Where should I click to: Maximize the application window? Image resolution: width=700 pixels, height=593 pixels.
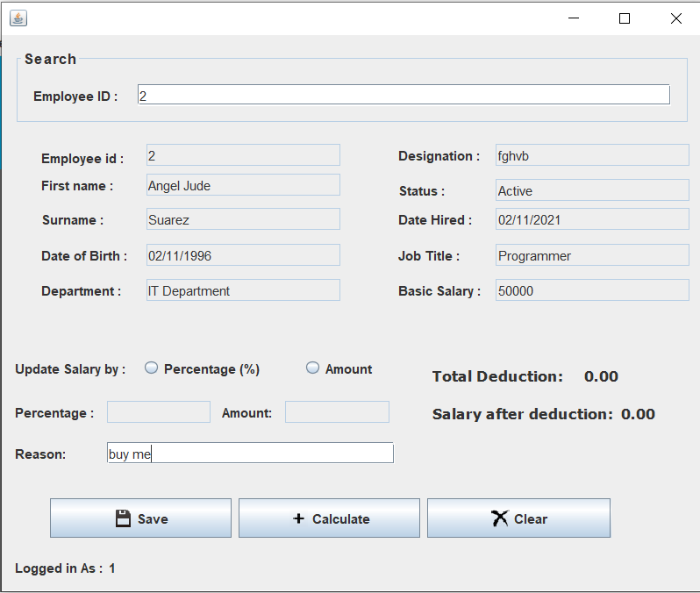click(625, 18)
